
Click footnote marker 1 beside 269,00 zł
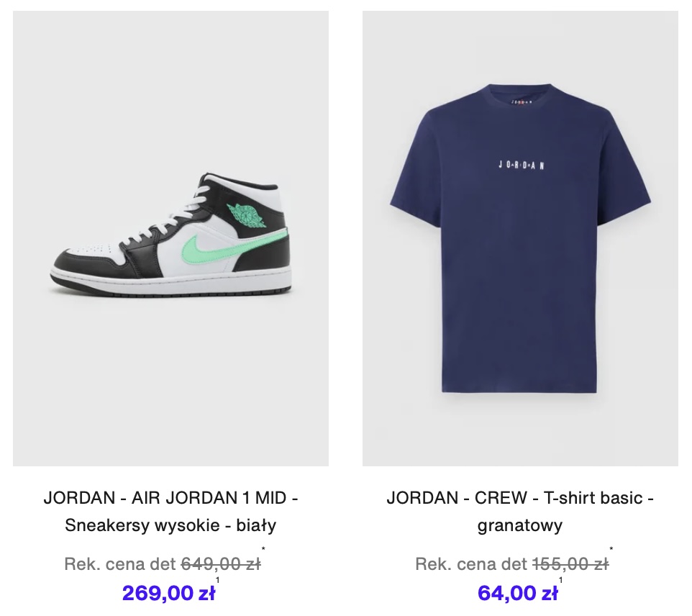(217, 580)
